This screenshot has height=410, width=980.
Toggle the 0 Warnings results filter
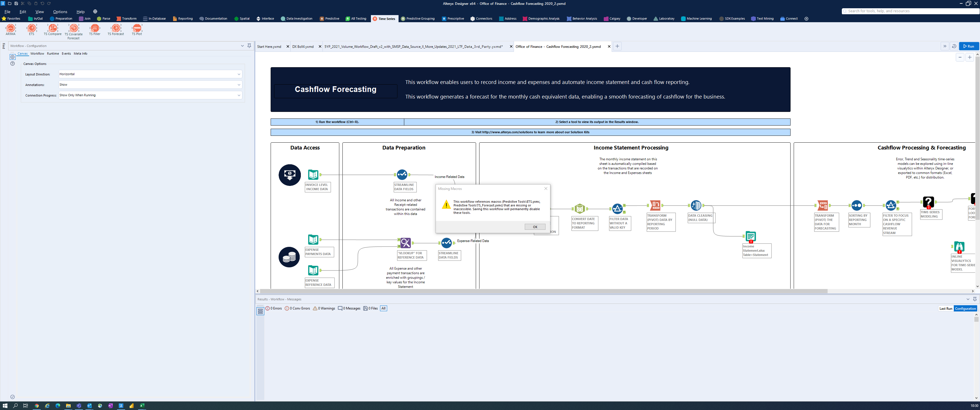[324, 308]
